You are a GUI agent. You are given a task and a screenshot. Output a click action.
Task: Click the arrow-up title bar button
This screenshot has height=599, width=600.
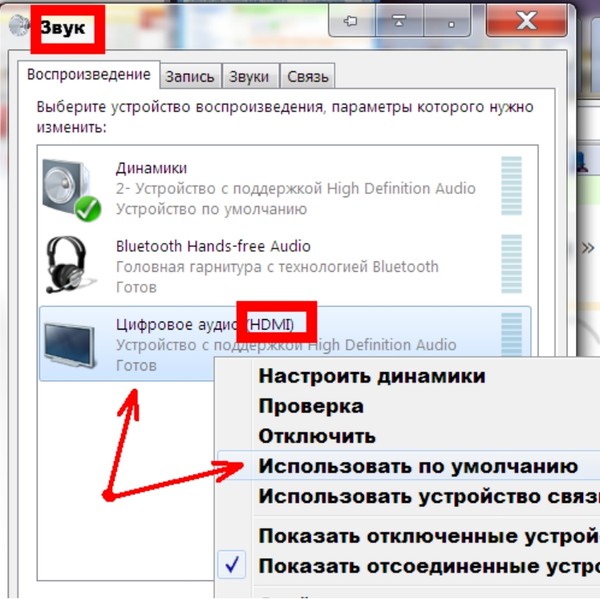(x=399, y=21)
